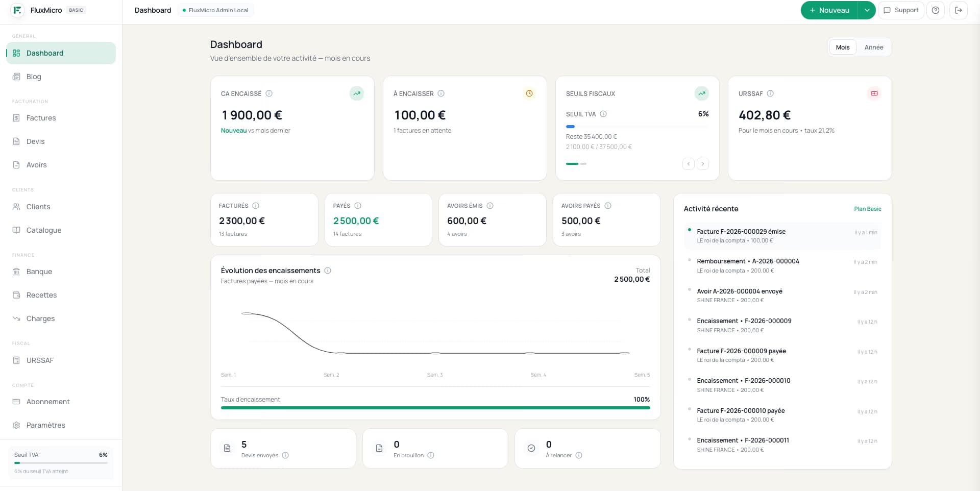980x491 pixels.
Task: Select the Mois view toggle
Action: pyautogui.click(x=843, y=47)
